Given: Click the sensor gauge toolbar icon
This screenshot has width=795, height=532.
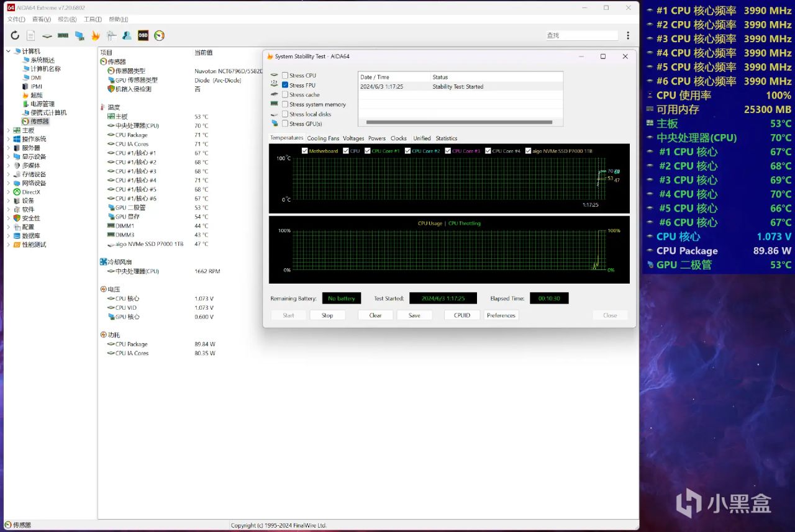Looking at the screenshot, I should (x=160, y=36).
